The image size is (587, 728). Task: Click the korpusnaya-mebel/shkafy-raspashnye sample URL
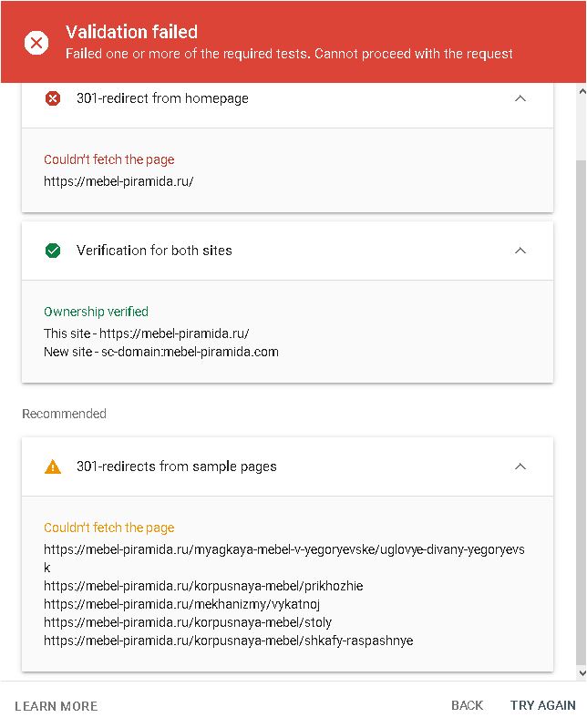(229, 641)
